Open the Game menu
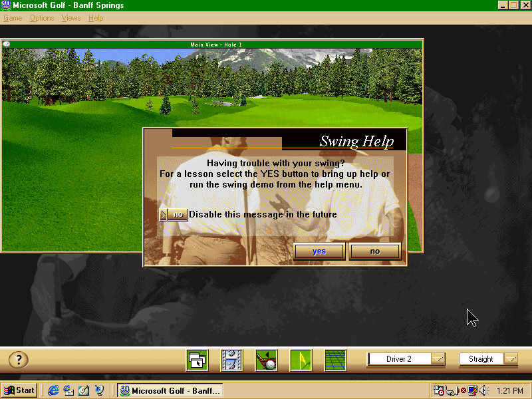 (x=13, y=18)
